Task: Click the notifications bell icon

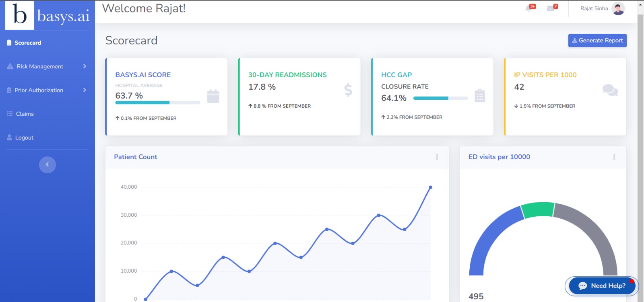Action: click(x=529, y=8)
